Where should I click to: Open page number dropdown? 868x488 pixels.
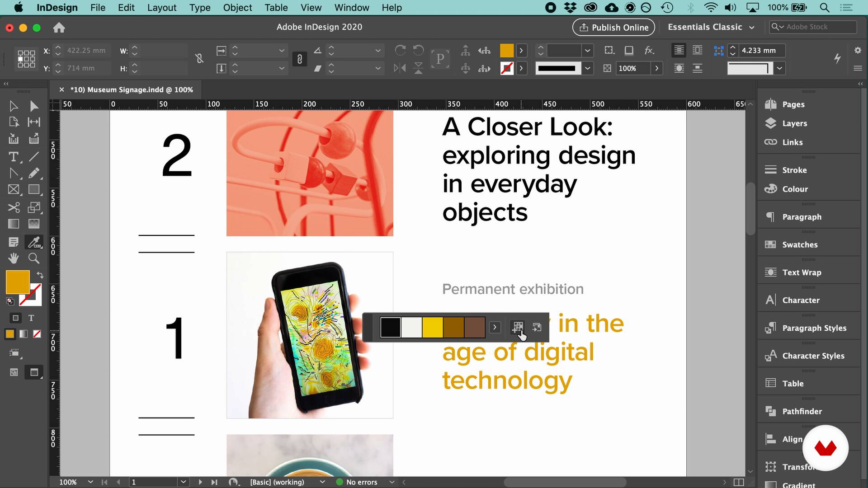click(183, 482)
